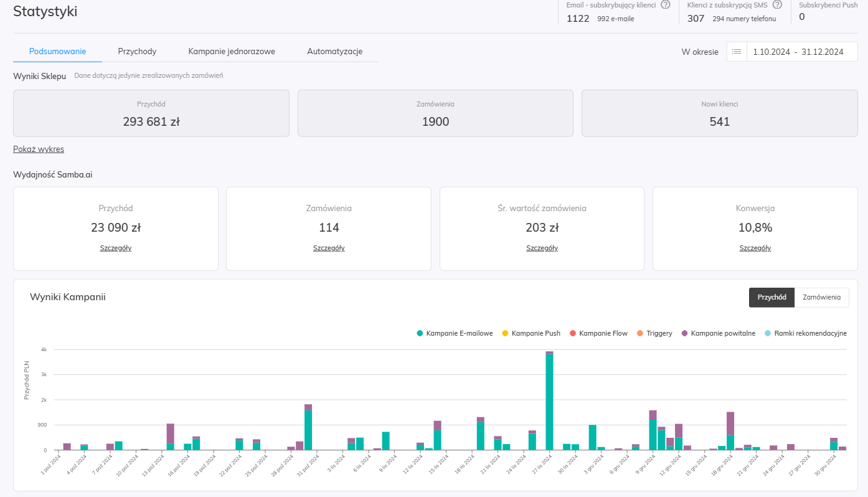Open Szczegóły under Przychód 23 090 zł
Screen dimensions: 868x497
pyautogui.click(x=116, y=248)
